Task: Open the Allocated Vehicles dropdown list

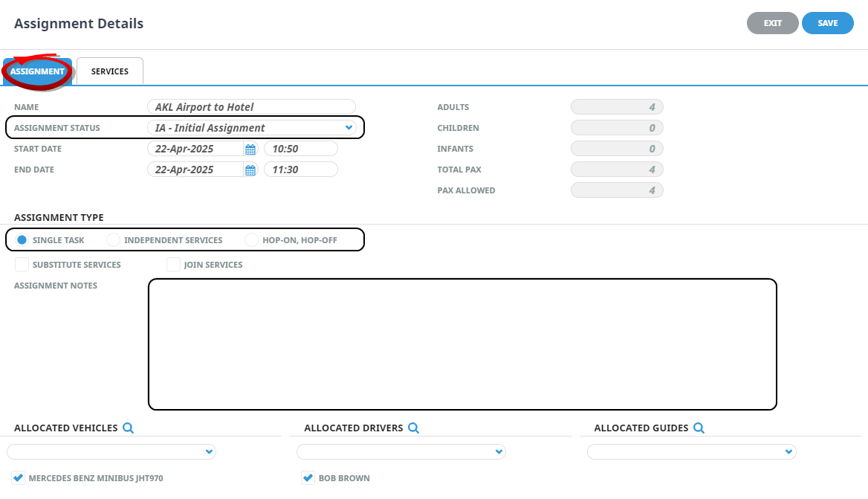Action: [209, 452]
